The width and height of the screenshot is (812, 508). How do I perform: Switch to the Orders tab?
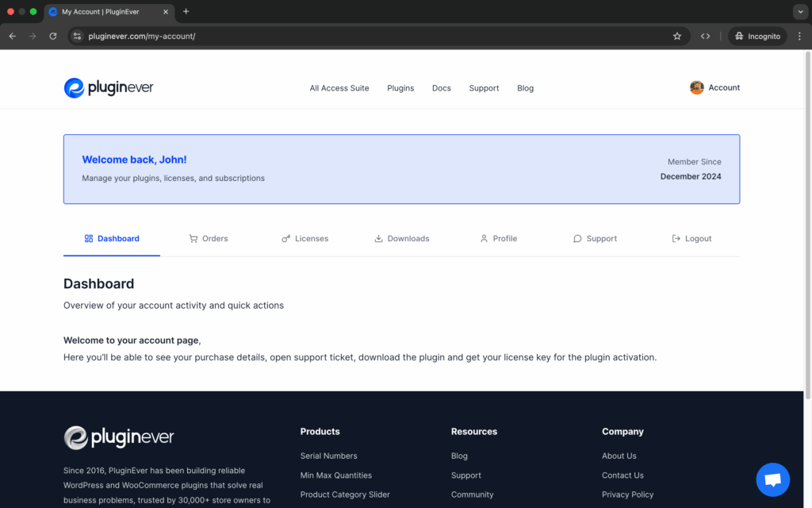209,238
